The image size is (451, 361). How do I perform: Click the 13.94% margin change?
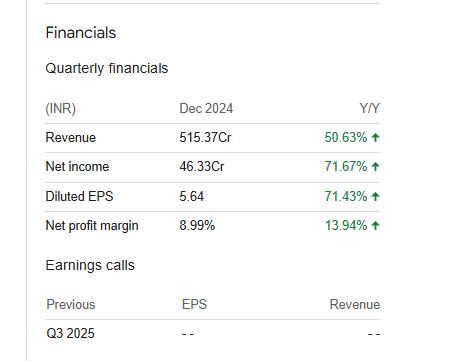point(346,226)
